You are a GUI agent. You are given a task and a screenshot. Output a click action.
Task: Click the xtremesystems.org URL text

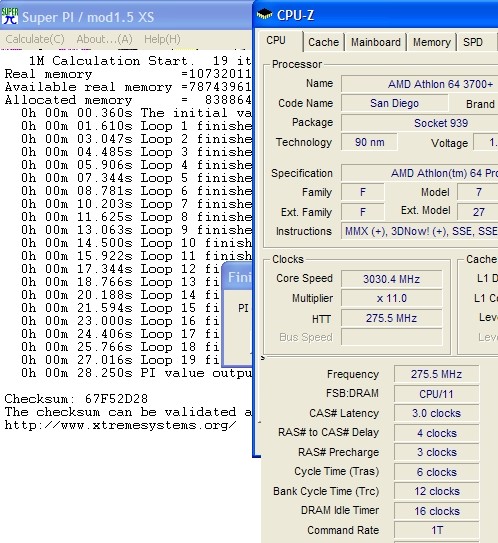point(121,425)
